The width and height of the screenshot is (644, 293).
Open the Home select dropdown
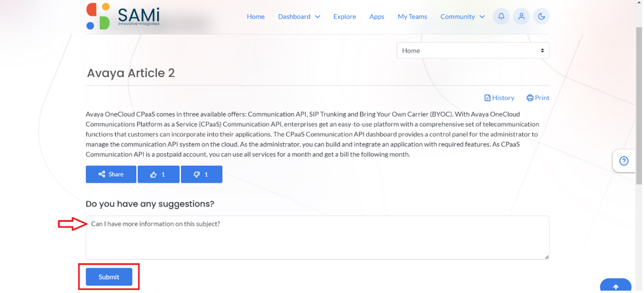(473, 51)
